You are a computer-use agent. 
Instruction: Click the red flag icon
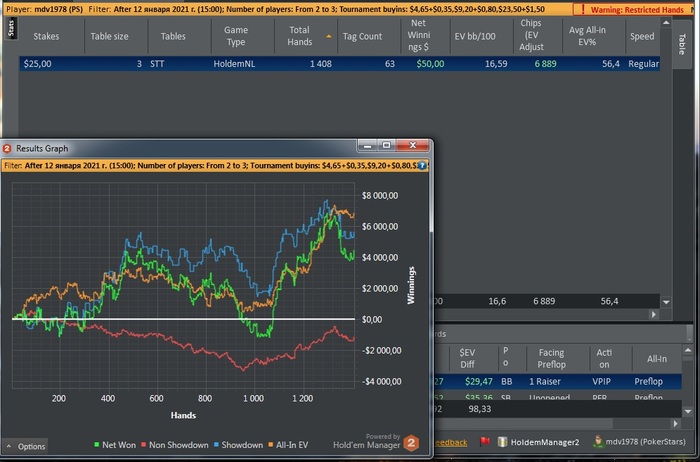click(x=485, y=442)
